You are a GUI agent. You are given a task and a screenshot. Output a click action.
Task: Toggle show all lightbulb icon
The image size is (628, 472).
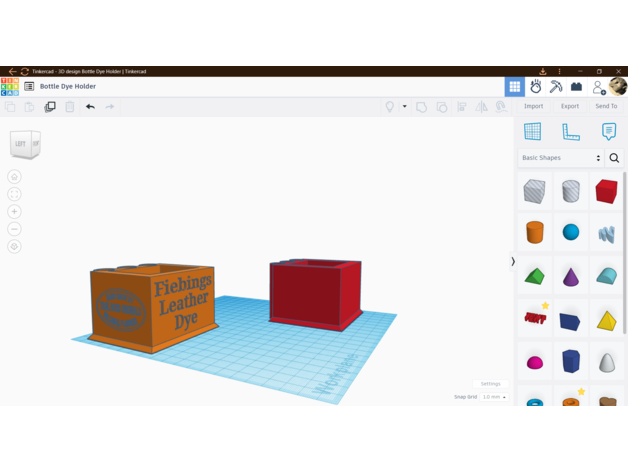(x=390, y=106)
